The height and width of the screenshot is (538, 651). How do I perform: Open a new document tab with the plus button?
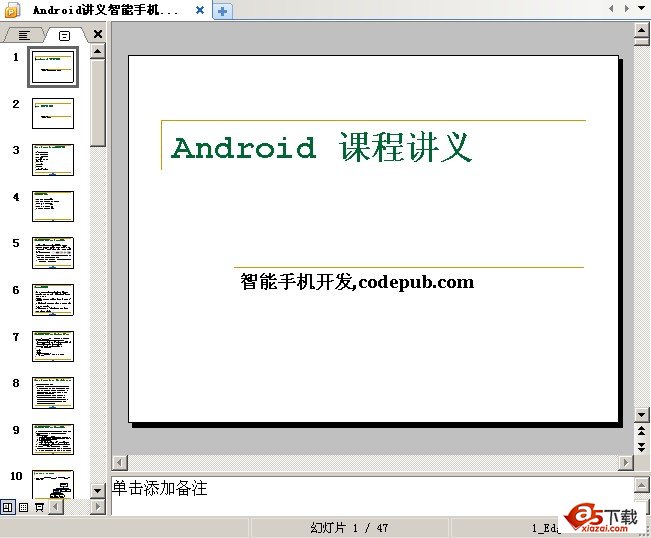(223, 11)
